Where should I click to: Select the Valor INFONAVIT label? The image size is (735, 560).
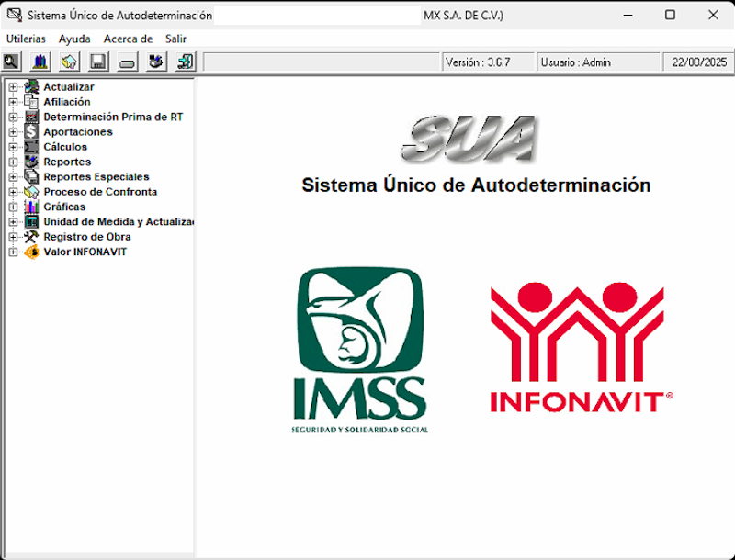85,252
